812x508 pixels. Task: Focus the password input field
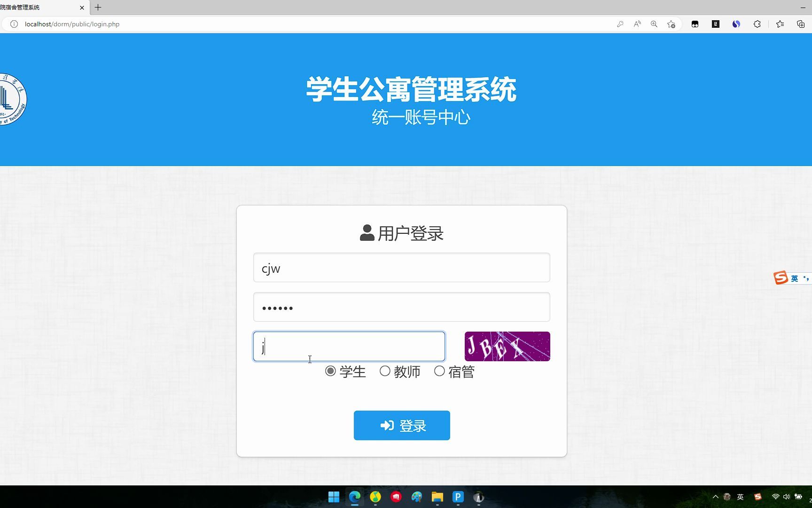(x=401, y=307)
